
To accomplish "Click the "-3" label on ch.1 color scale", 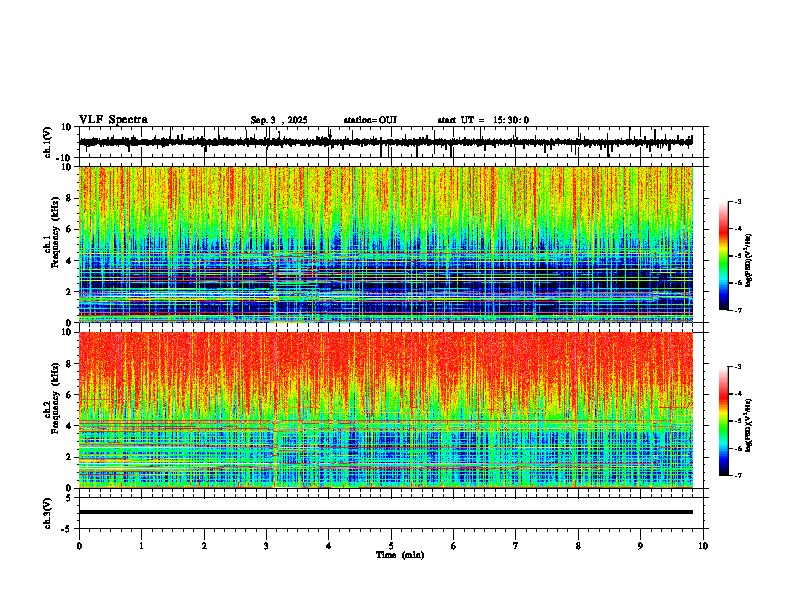I will tap(738, 201).
